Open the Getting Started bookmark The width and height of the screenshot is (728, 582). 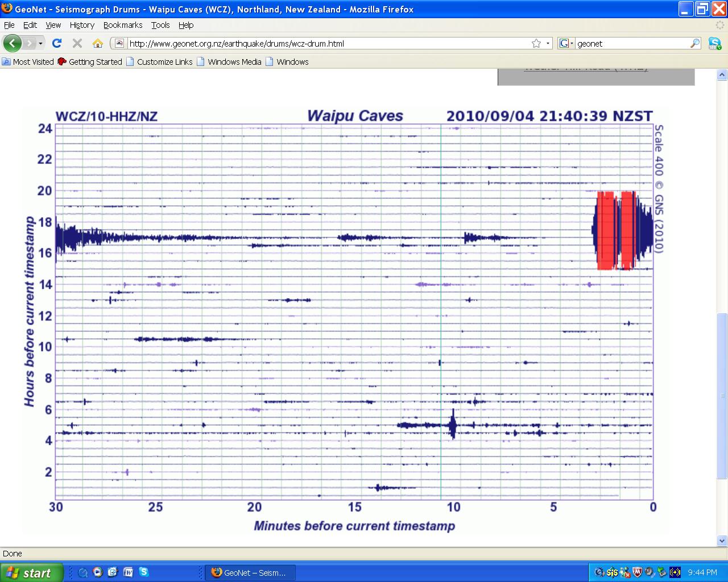(90, 62)
